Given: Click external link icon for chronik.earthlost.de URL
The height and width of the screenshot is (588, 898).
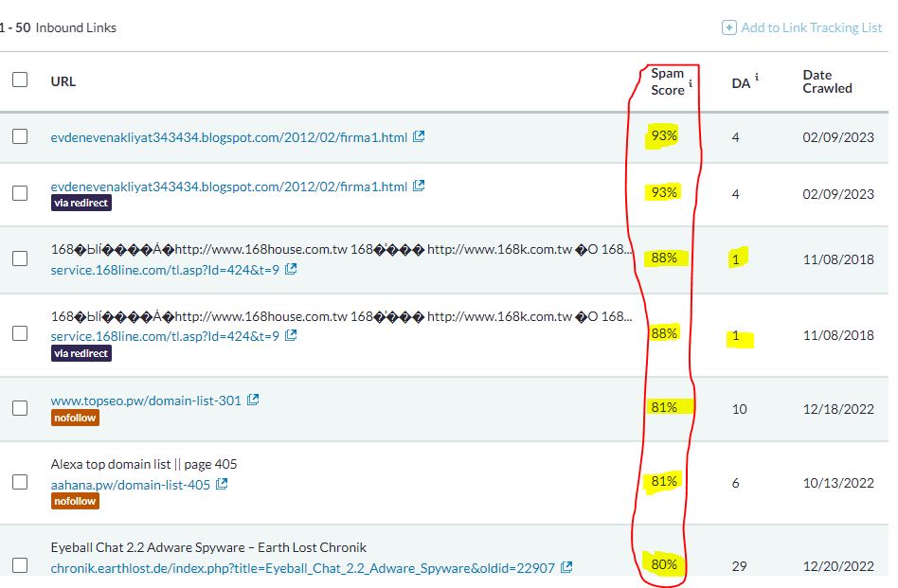Looking at the screenshot, I should click(x=566, y=567).
